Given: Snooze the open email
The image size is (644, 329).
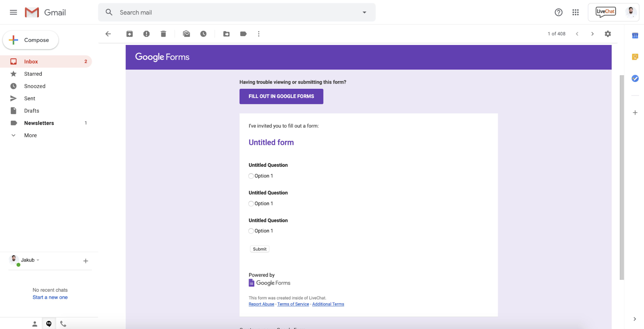Looking at the screenshot, I should point(203,34).
